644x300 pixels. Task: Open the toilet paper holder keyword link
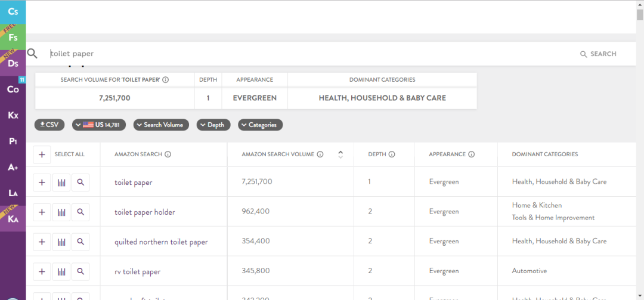[x=144, y=212]
